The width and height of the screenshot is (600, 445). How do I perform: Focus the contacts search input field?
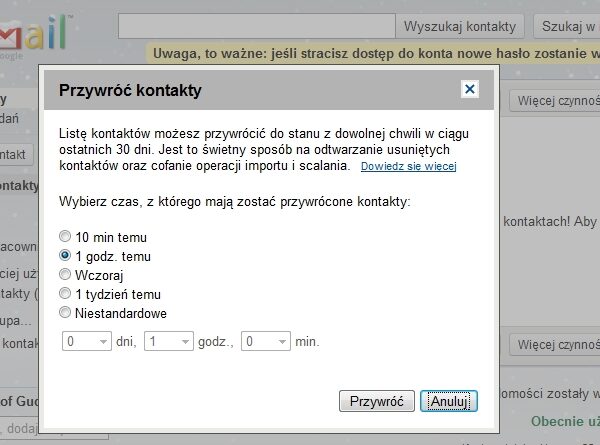(257, 26)
